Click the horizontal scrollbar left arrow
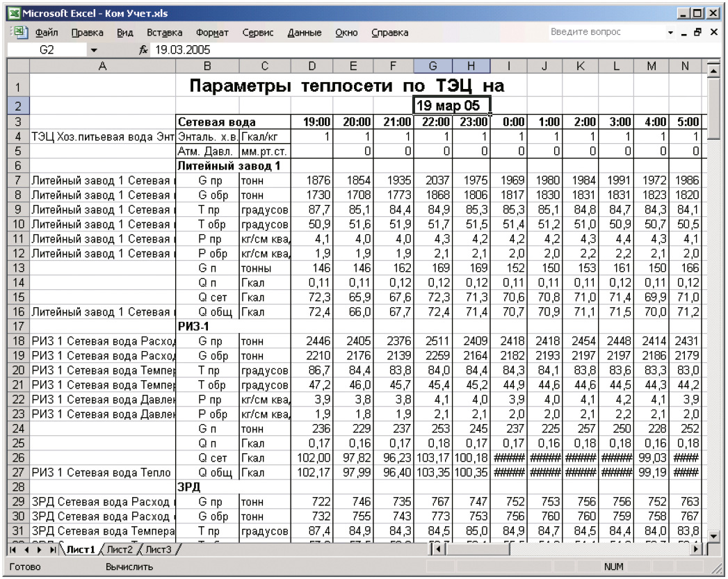This screenshot has width=728, height=579. tap(437, 550)
